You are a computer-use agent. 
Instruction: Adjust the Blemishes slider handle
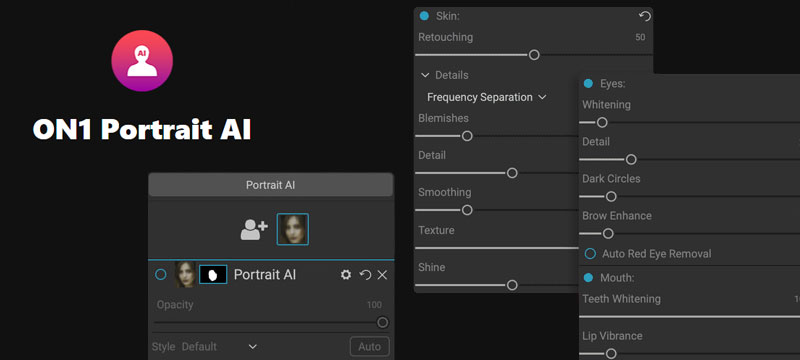pyautogui.click(x=467, y=136)
